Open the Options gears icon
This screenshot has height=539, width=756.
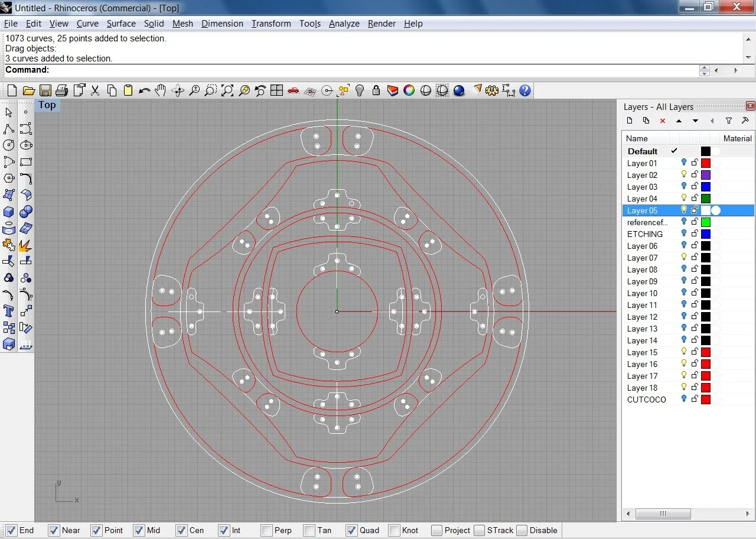pos(492,90)
